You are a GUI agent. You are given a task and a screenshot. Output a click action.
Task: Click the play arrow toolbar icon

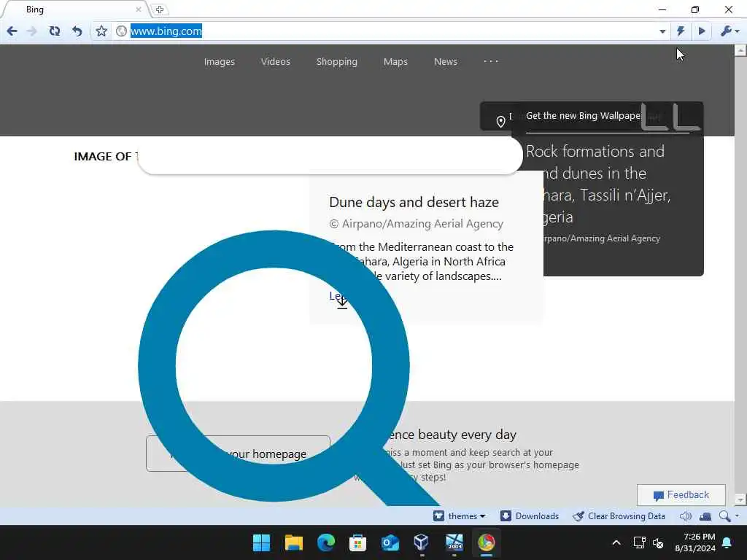point(702,31)
